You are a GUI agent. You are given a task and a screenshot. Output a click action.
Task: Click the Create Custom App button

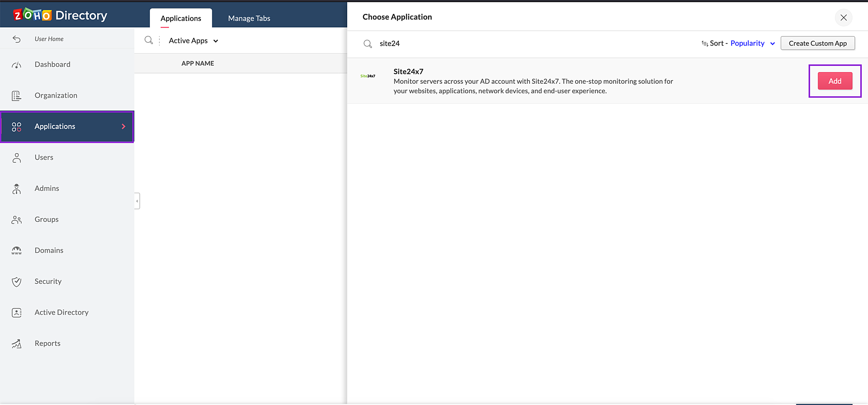coord(818,43)
